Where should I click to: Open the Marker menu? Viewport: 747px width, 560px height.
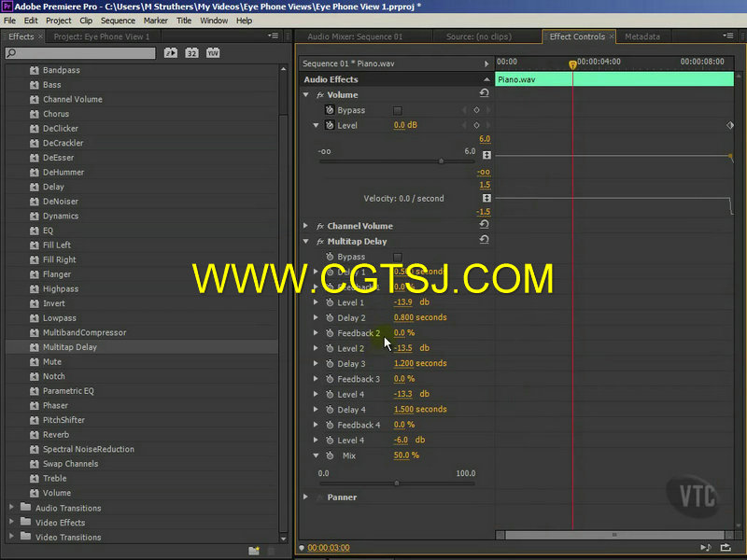pos(155,21)
